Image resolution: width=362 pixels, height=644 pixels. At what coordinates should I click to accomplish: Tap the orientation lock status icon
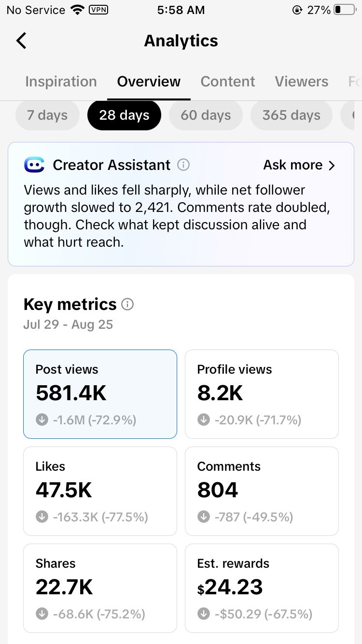(297, 10)
